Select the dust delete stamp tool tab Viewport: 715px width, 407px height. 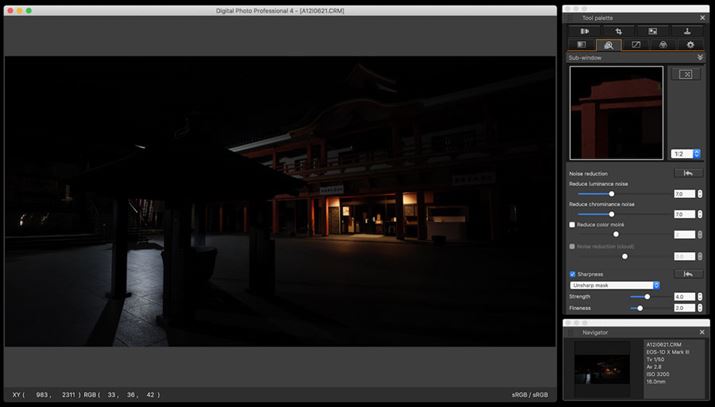687,31
